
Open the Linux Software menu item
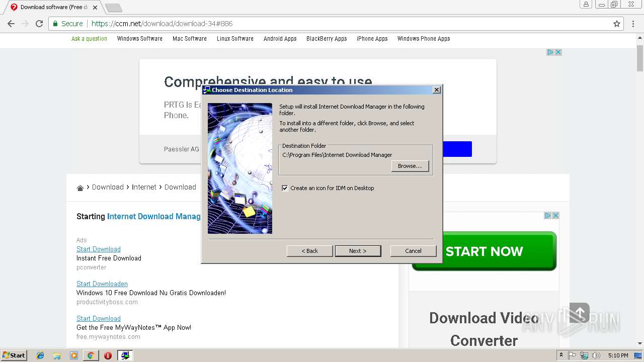pos(235,39)
